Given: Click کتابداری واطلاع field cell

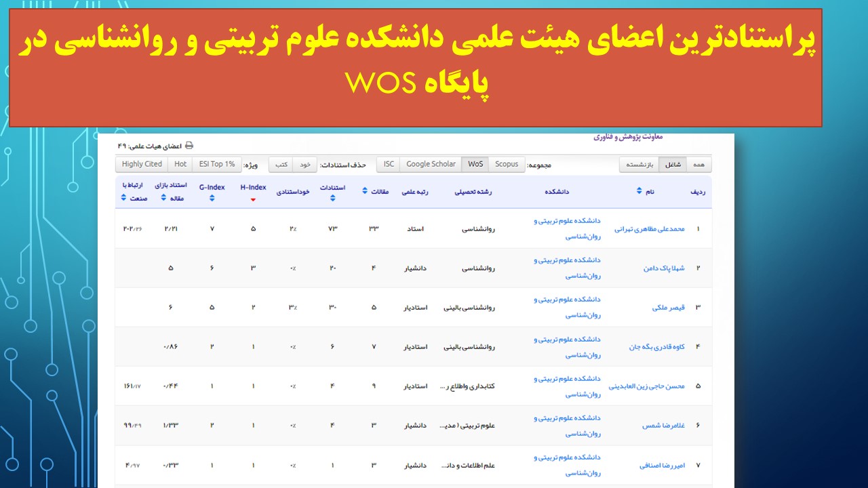Looking at the screenshot, I should (x=468, y=386).
